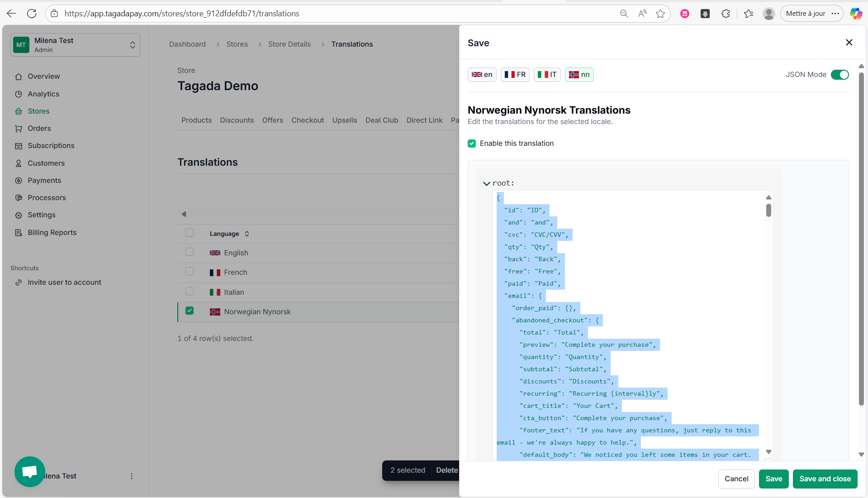Check the Italian row checkbox

pyautogui.click(x=190, y=292)
